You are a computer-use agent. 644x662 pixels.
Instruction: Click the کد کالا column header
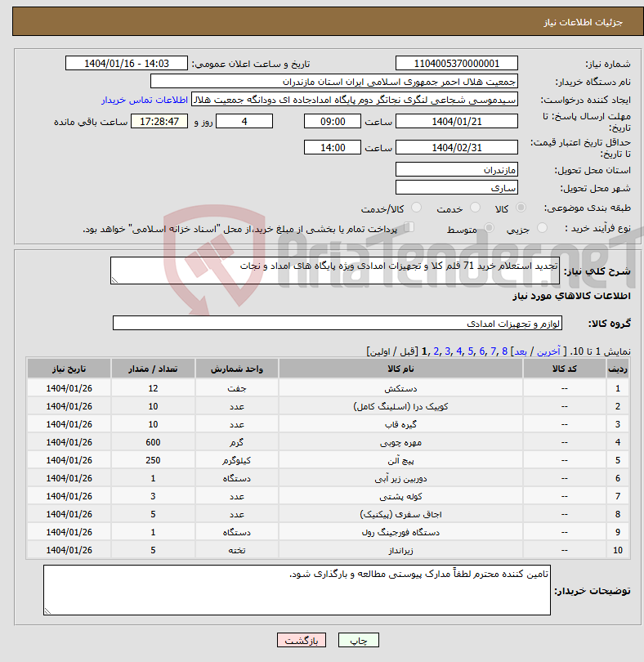click(565, 369)
